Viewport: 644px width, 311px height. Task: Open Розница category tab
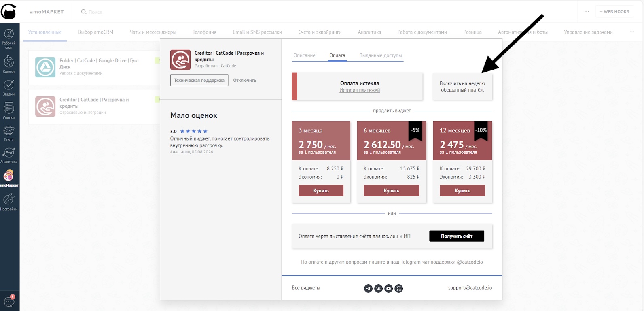tap(472, 32)
